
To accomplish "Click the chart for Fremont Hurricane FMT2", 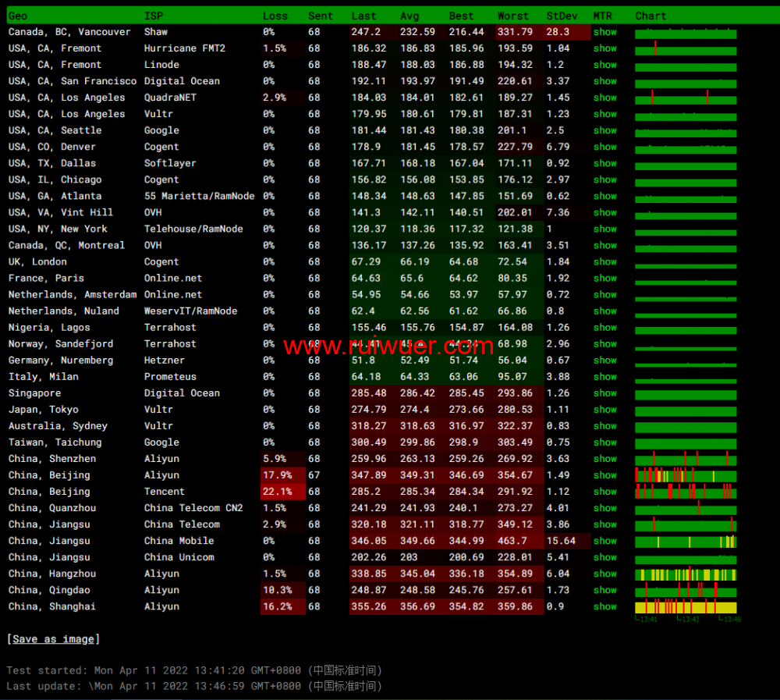I will point(686,49).
